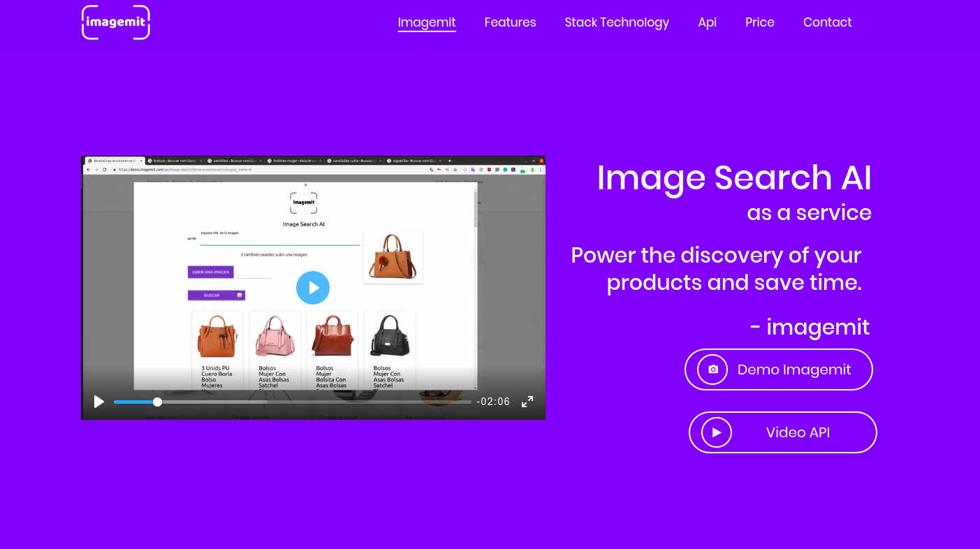This screenshot has height=549, width=980.
Task: Click the image URL input field in the modal
Action: point(279,241)
